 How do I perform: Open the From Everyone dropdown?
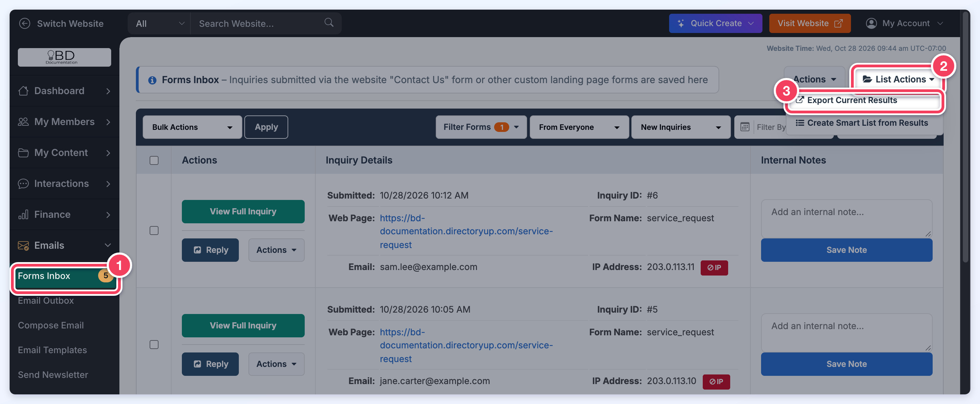[579, 127]
